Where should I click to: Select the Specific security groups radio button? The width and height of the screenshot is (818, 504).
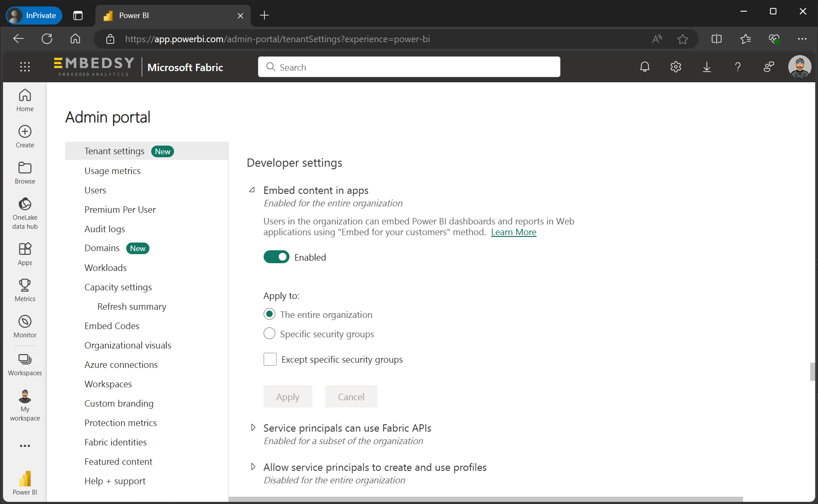[x=269, y=333]
